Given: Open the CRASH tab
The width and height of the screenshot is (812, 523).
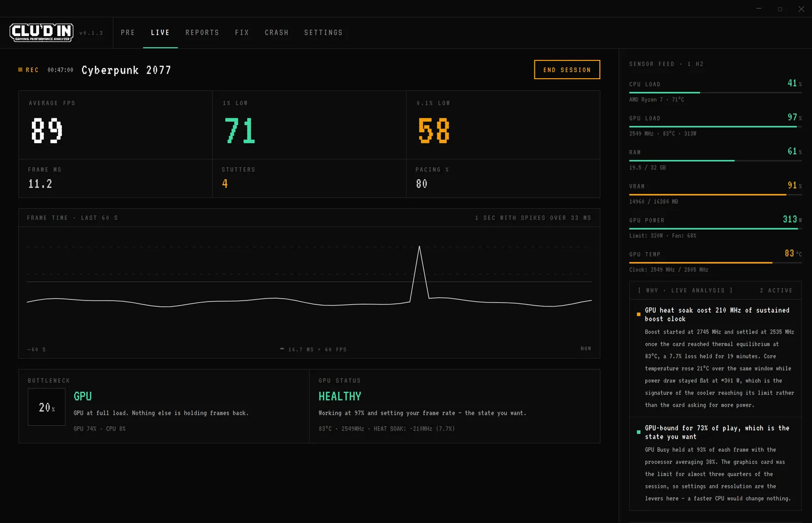Looking at the screenshot, I should [277, 32].
